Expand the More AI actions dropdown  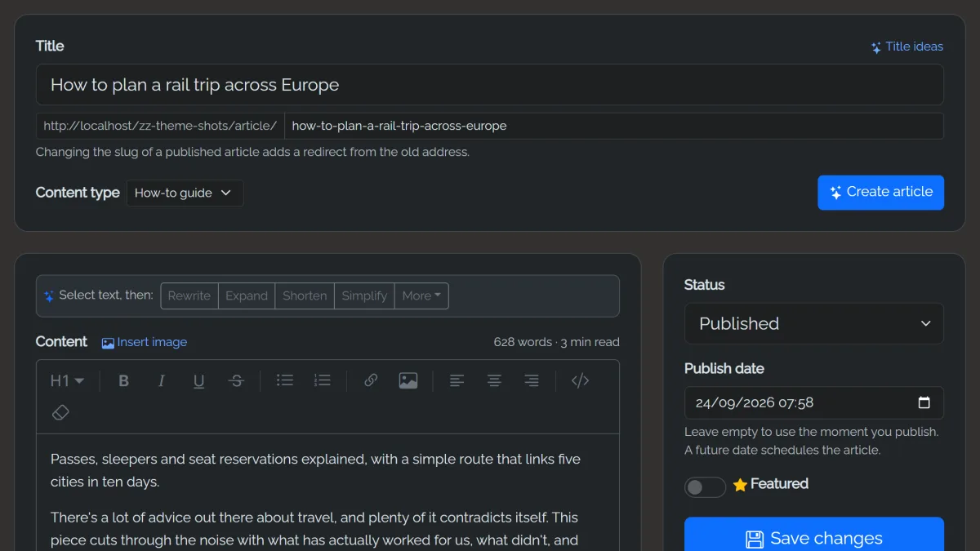point(421,295)
